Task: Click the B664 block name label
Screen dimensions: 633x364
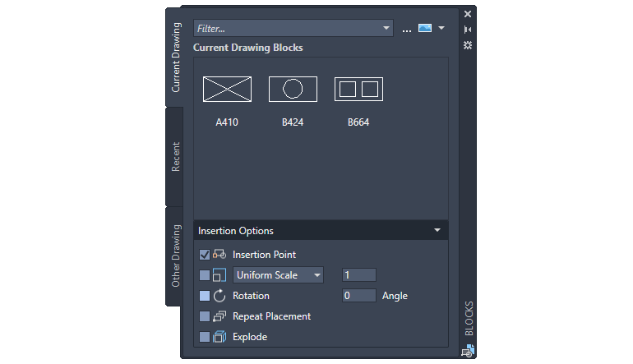Action: coord(358,122)
